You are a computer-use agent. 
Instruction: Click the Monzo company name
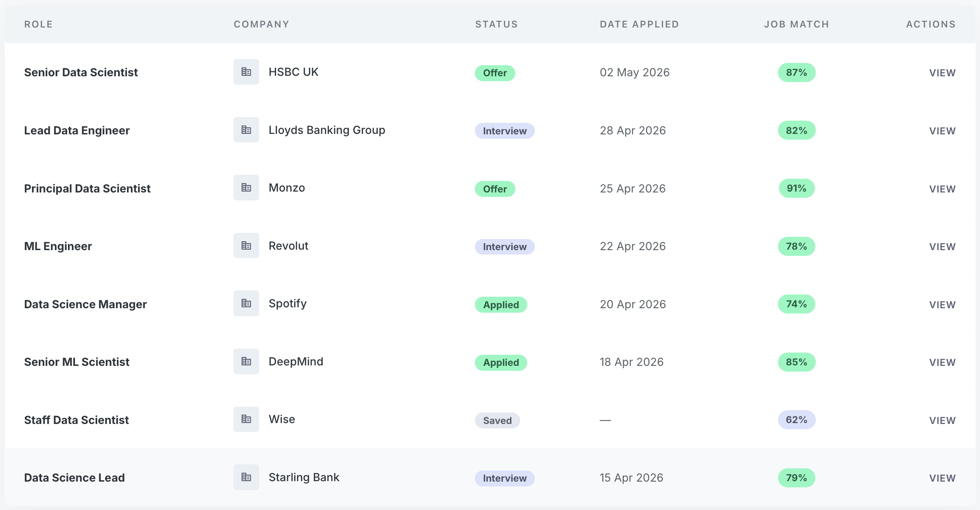[x=287, y=188]
